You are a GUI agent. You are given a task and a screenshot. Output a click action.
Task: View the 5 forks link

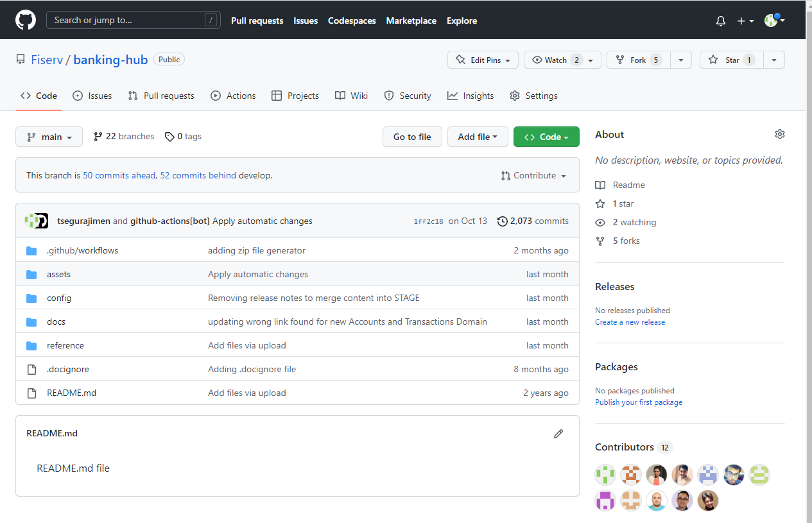pyautogui.click(x=618, y=241)
